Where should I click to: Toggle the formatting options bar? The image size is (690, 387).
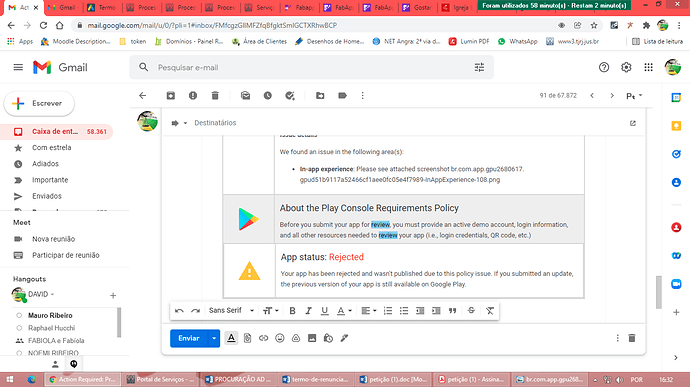[231, 338]
